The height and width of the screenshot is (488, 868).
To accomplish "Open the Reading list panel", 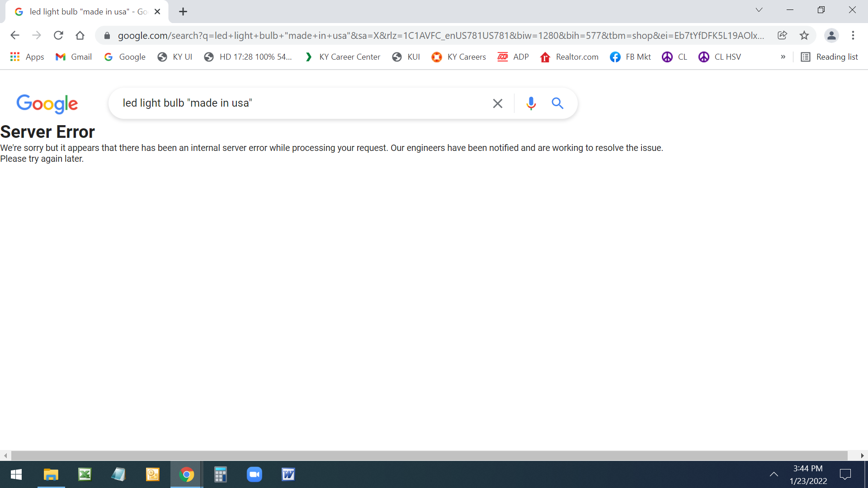I will pos(829,57).
